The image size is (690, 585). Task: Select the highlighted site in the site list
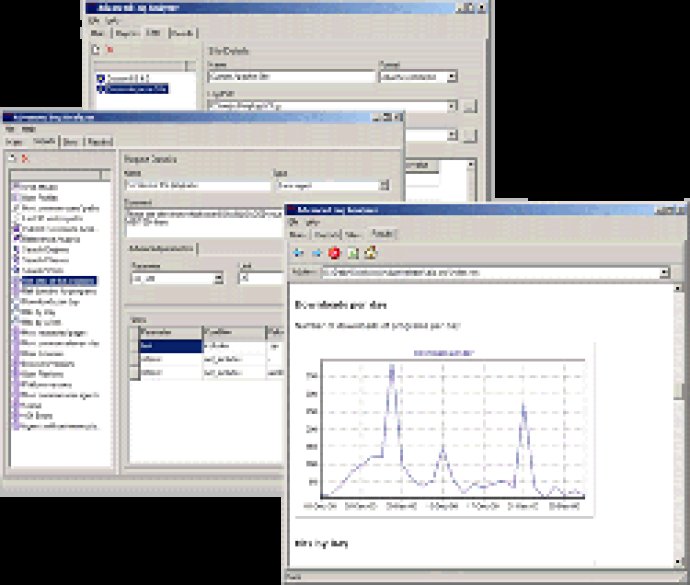coord(137,89)
